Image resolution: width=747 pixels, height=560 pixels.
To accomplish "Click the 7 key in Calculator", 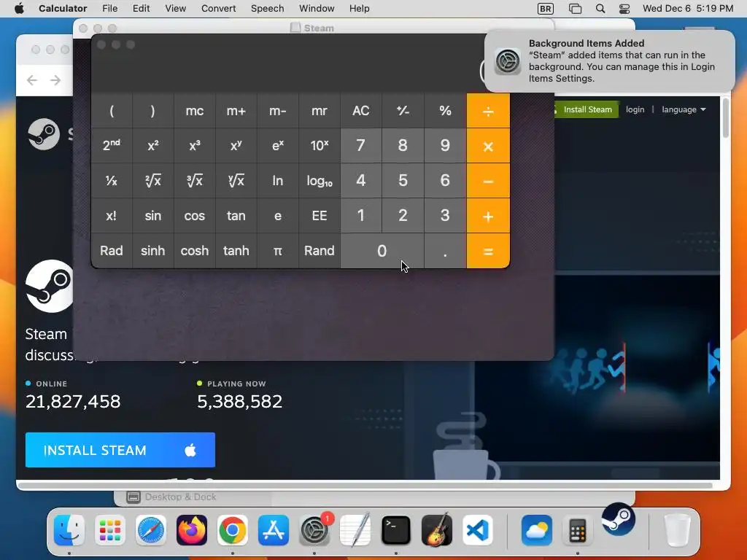I will pos(360,145).
